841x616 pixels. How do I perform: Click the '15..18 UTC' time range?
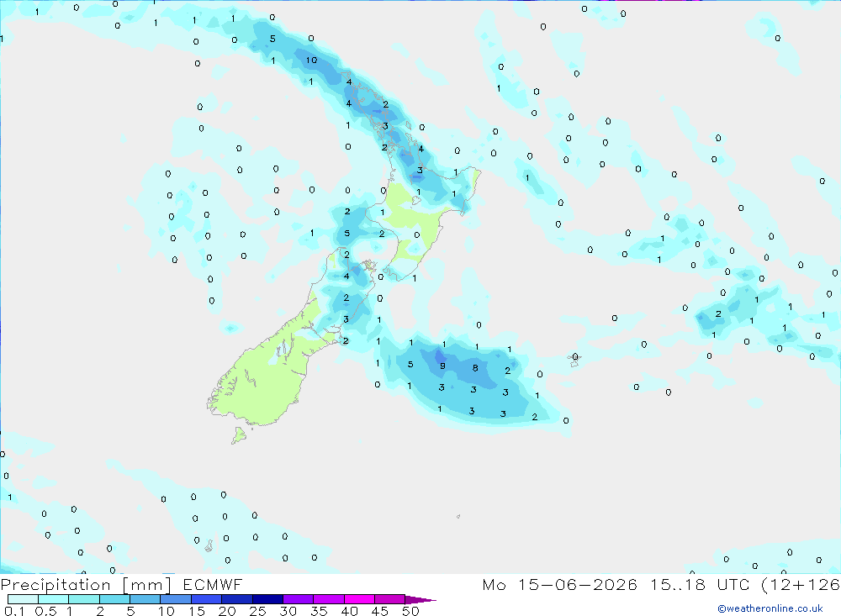[x=700, y=584]
